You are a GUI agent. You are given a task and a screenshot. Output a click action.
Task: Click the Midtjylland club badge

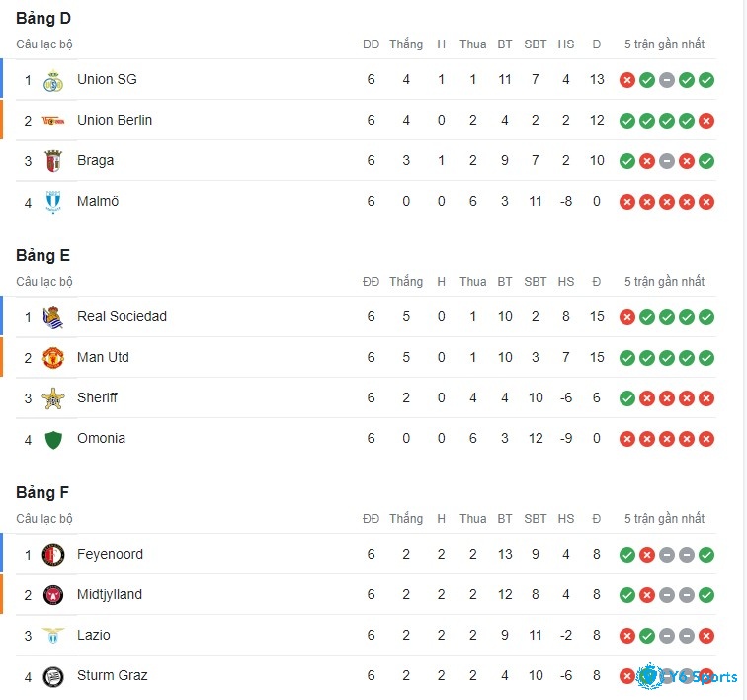click(53, 595)
